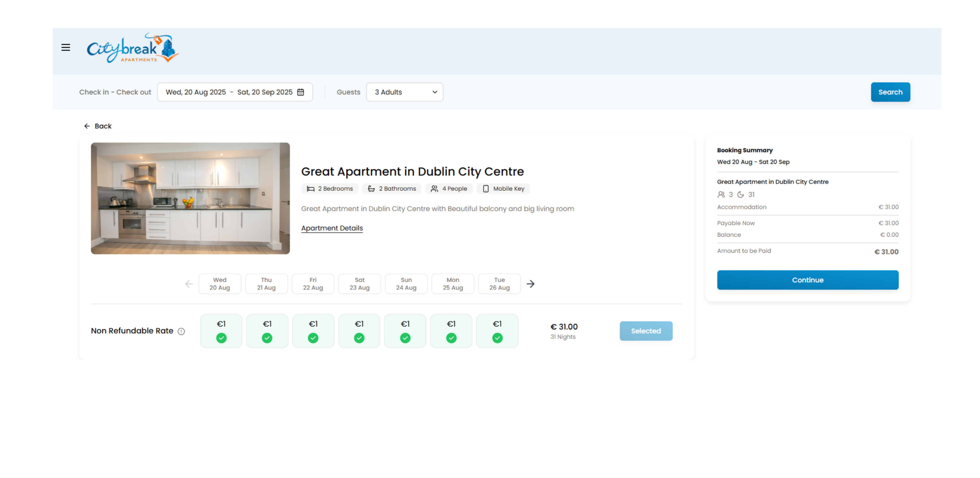Toggle the €1 rate for Sat 23 Aug
This screenshot has width=980, height=478.
(x=359, y=331)
